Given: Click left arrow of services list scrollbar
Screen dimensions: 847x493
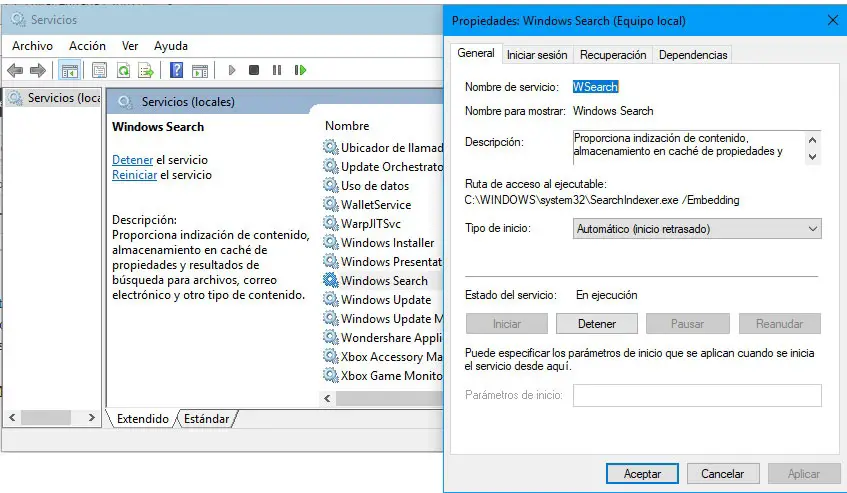Looking at the screenshot, I should pyautogui.click(x=327, y=399).
